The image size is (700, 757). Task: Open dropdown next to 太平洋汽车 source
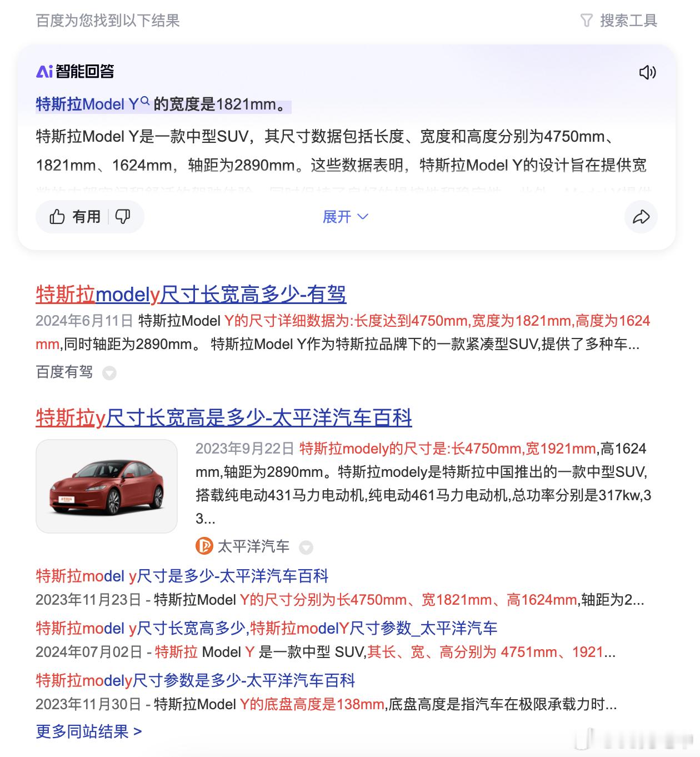(306, 547)
